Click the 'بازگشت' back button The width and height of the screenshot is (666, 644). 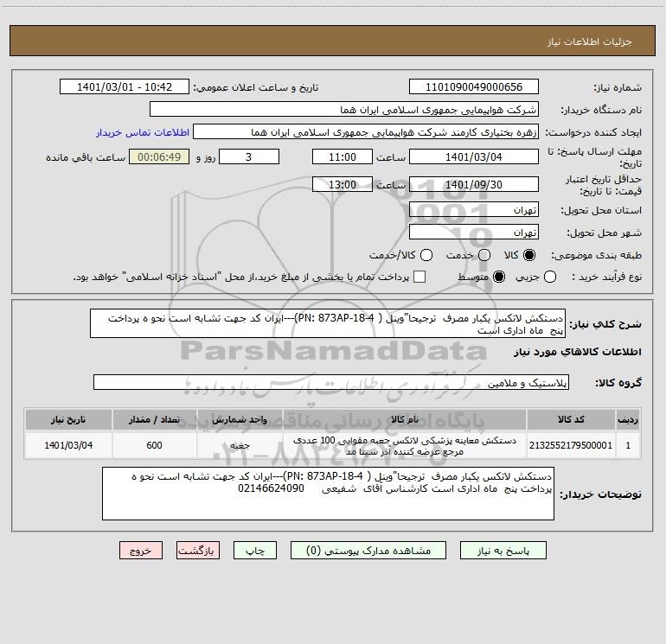coord(200,550)
